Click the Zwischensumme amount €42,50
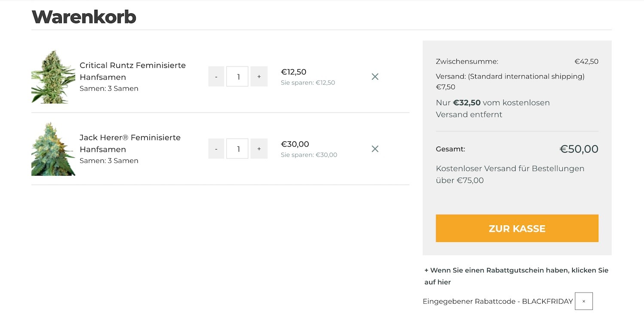This screenshot has width=644, height=320. click(x=586, y=61)
